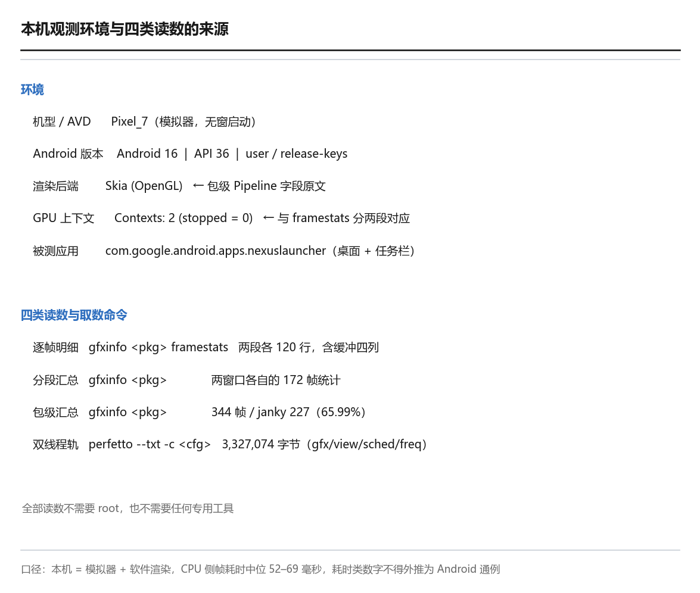Click the 机型 / AVD label
700x593 pixels.
61,122
